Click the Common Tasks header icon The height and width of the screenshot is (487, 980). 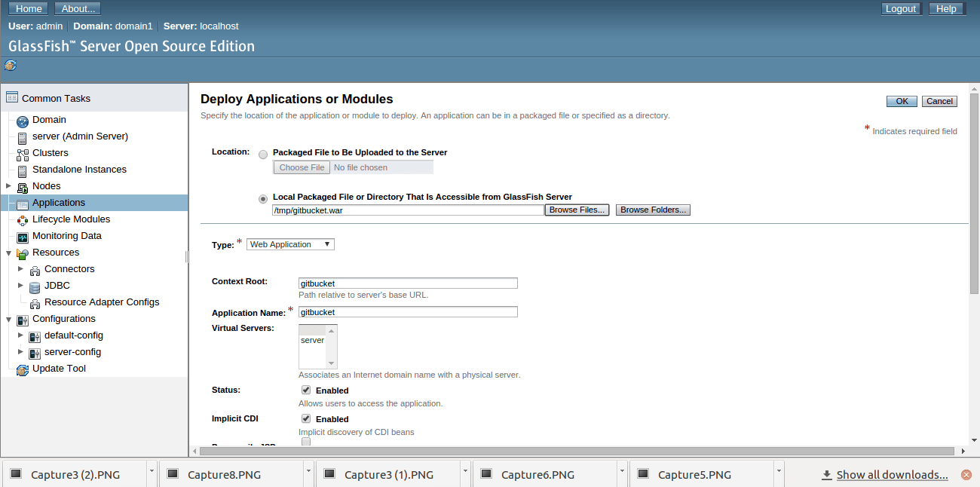(11, 97)
